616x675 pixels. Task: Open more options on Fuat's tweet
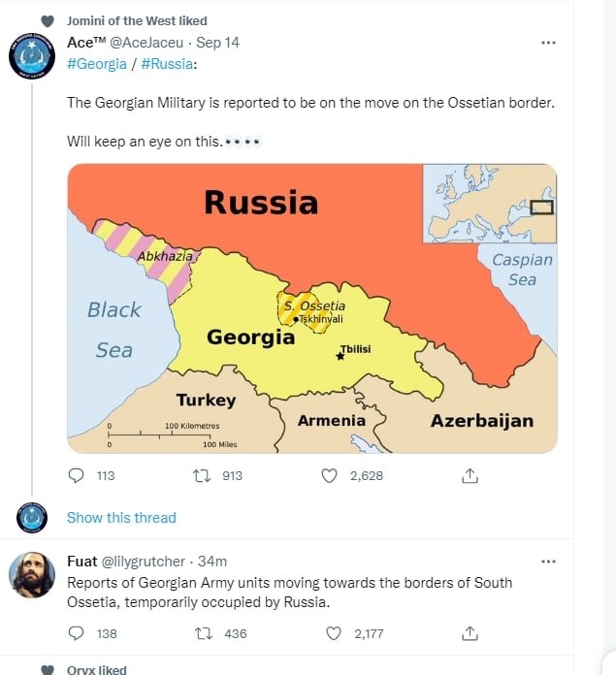pos(548,562)
